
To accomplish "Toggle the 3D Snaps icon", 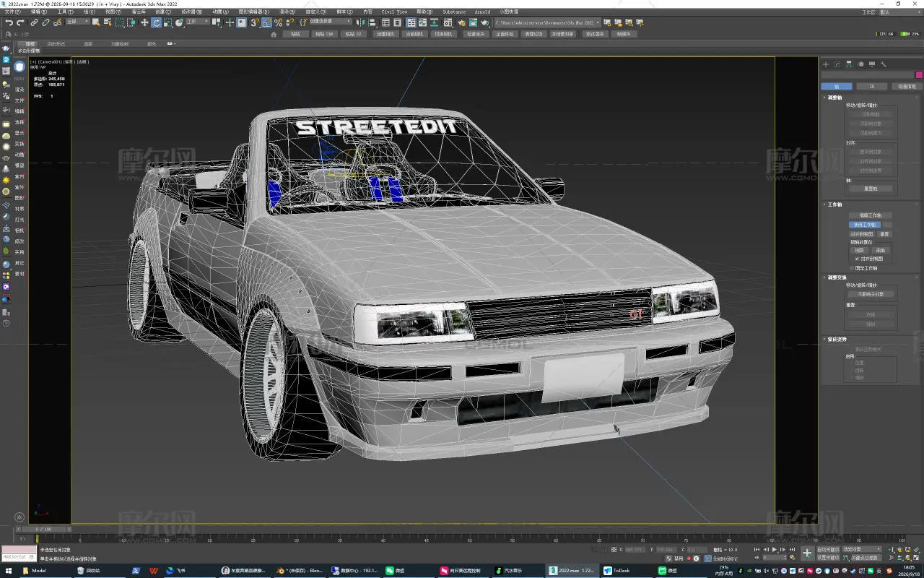I will [255, 22].
